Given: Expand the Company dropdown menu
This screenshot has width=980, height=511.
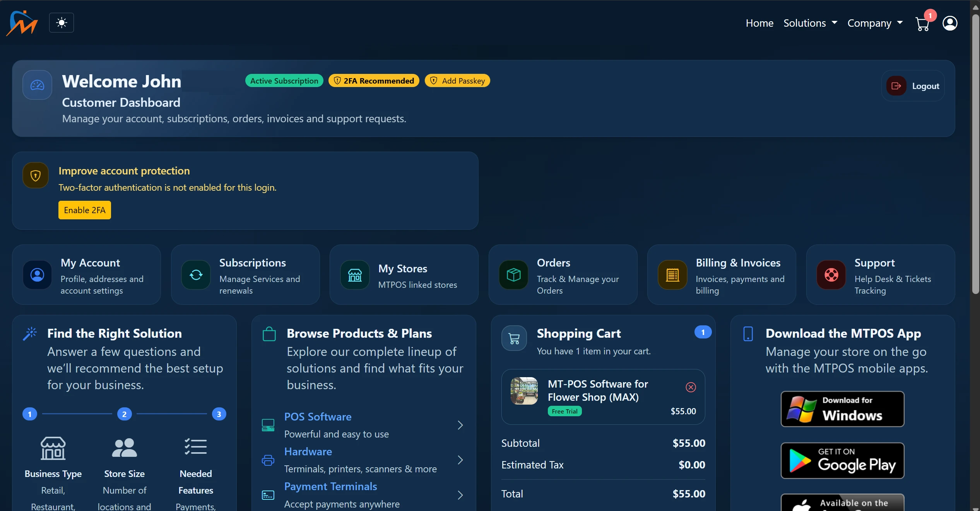Looking at the screenshot, I should tap(875, 23).
